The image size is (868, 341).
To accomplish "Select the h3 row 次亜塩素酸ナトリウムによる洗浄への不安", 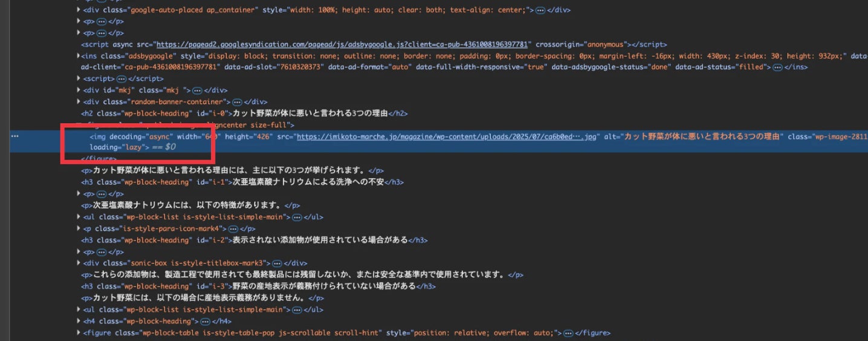I will [242, 182].
